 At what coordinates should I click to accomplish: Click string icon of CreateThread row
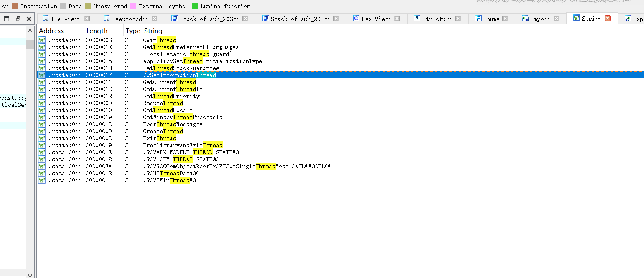(42, 131)
